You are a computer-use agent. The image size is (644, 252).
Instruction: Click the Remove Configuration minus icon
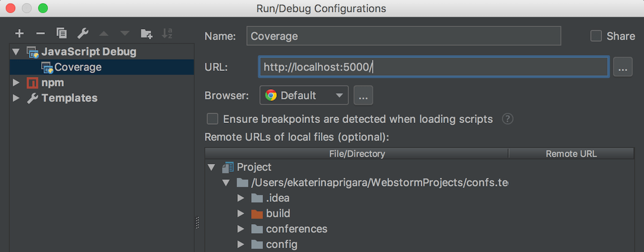pos(40,33)
